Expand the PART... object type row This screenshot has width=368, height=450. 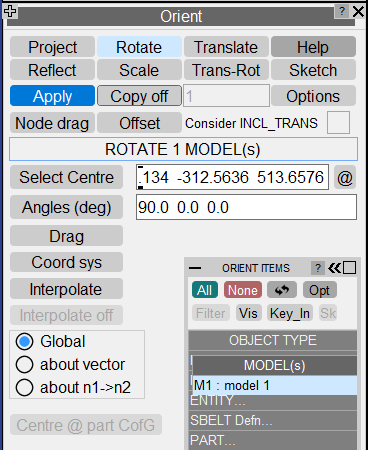click(273, 440)
